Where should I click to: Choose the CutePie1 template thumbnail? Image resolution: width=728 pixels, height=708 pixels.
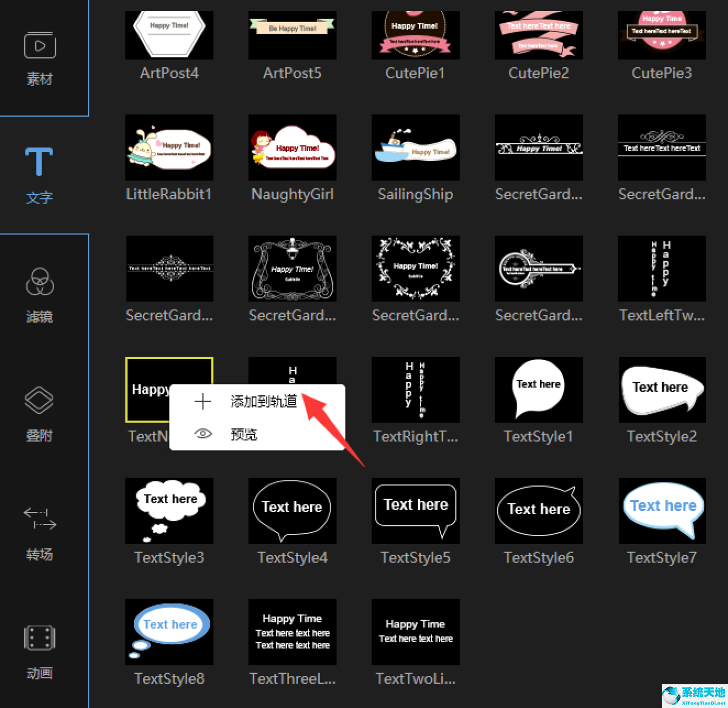415,35
